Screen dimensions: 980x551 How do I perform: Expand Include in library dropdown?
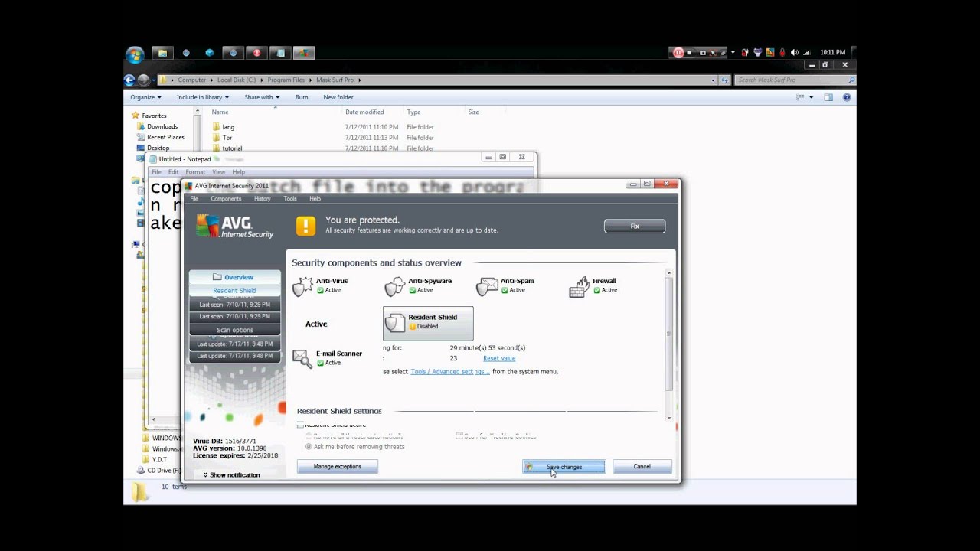click(x=203, y=97)
